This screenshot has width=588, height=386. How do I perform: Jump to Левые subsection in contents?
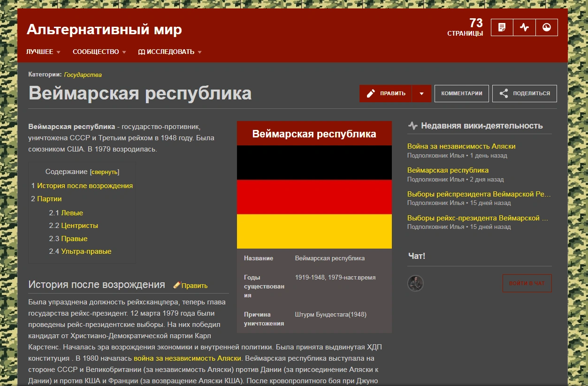72,213
